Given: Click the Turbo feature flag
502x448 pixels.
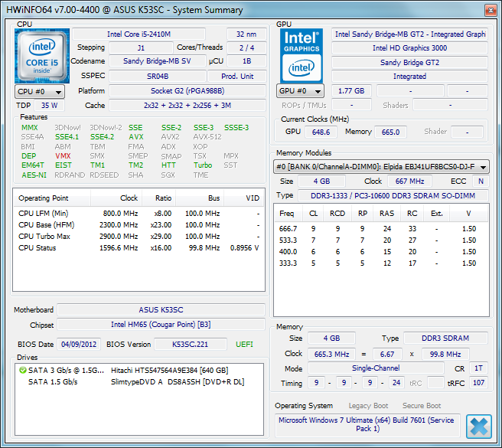Looking at the screenshot, I should coord(203,165).
